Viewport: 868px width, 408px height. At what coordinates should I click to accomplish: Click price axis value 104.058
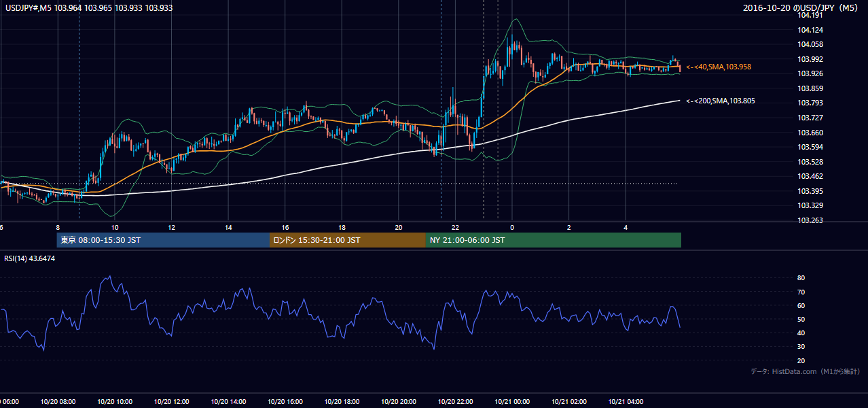click(x=811, y=44)
